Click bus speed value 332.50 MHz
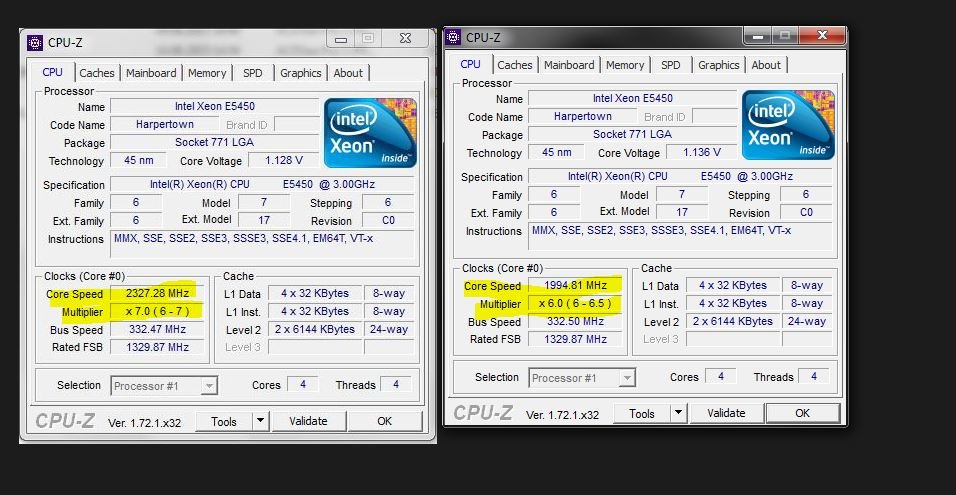 (576, 321)
